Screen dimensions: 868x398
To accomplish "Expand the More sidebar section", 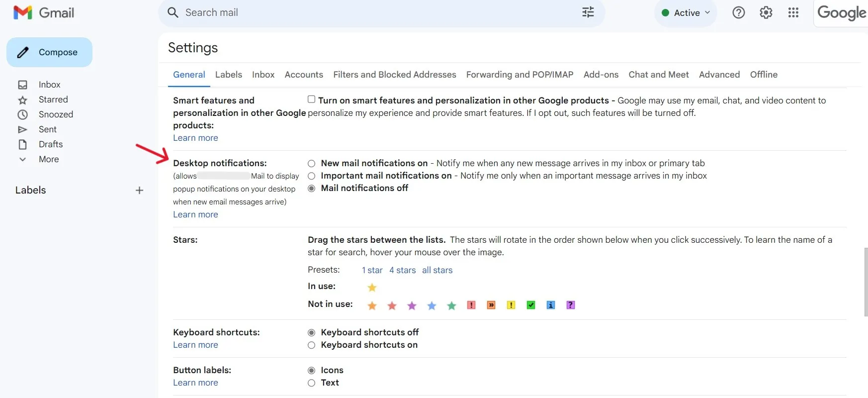I will pyautogui.click(x=48, y=159).
